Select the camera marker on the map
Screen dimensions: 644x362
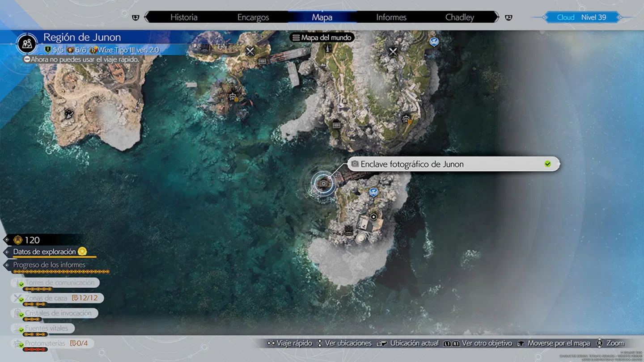pyautogui.click(x=323, y=183)
